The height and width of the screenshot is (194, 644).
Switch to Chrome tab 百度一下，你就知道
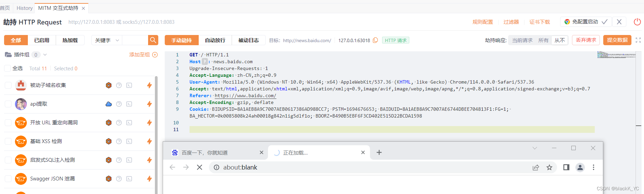(x=216, y=153)
